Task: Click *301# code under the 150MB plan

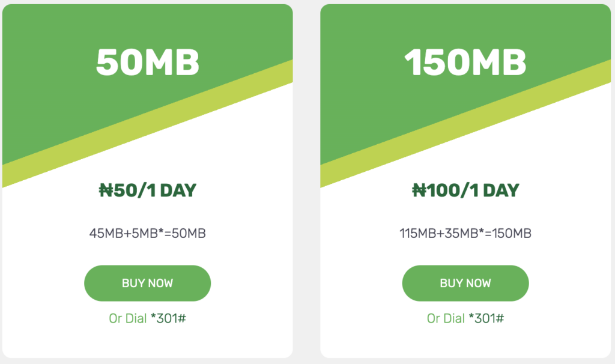Action: click(486, 318)
